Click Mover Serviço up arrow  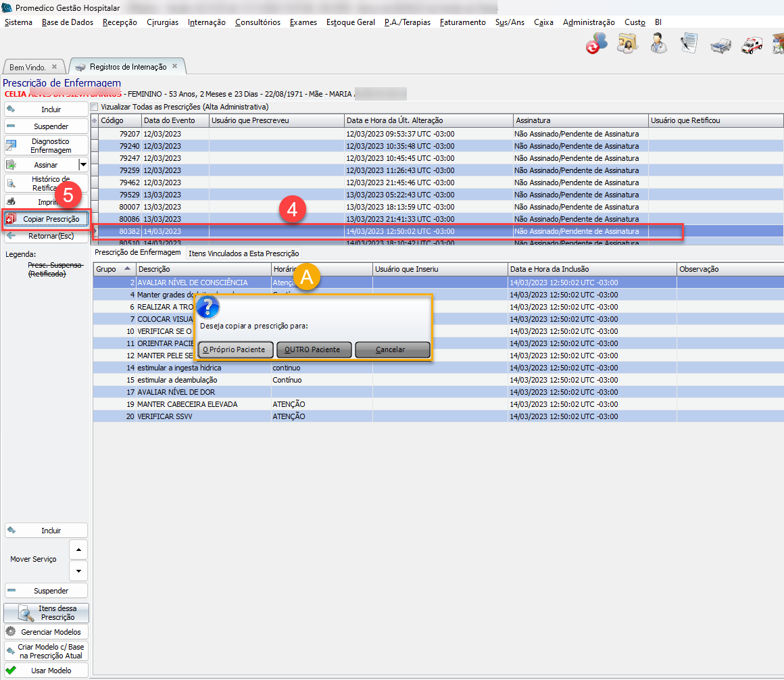click(78, 549)
